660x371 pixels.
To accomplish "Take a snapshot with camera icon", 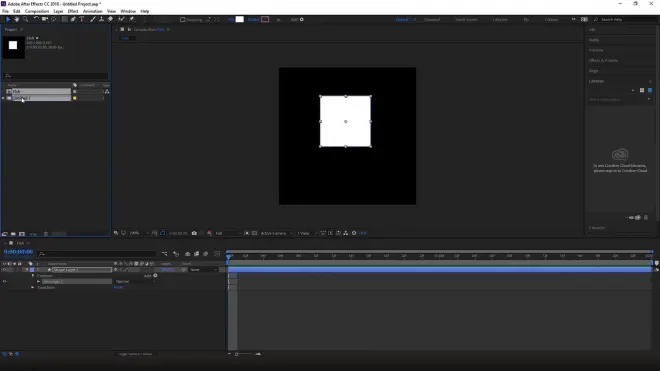I will pyautogui.click(x=194, y=233).
